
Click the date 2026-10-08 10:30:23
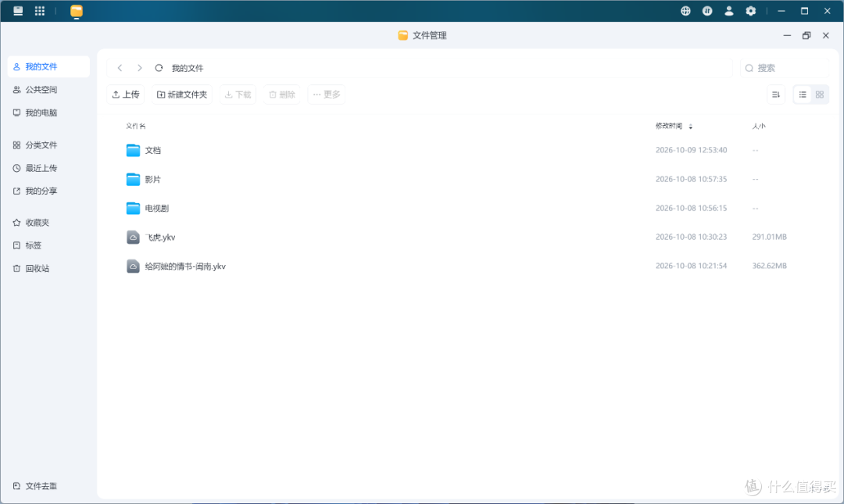[691, 237]
